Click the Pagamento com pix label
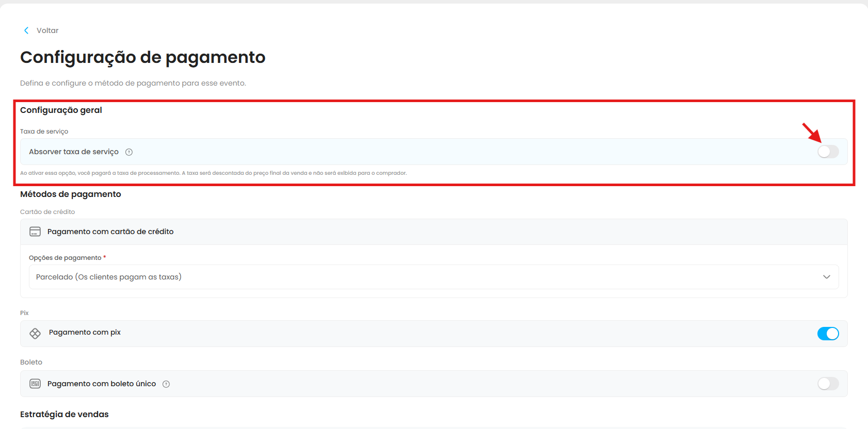Image resolution: width=868 pixels, height=429 pixels. coord(85,332)
